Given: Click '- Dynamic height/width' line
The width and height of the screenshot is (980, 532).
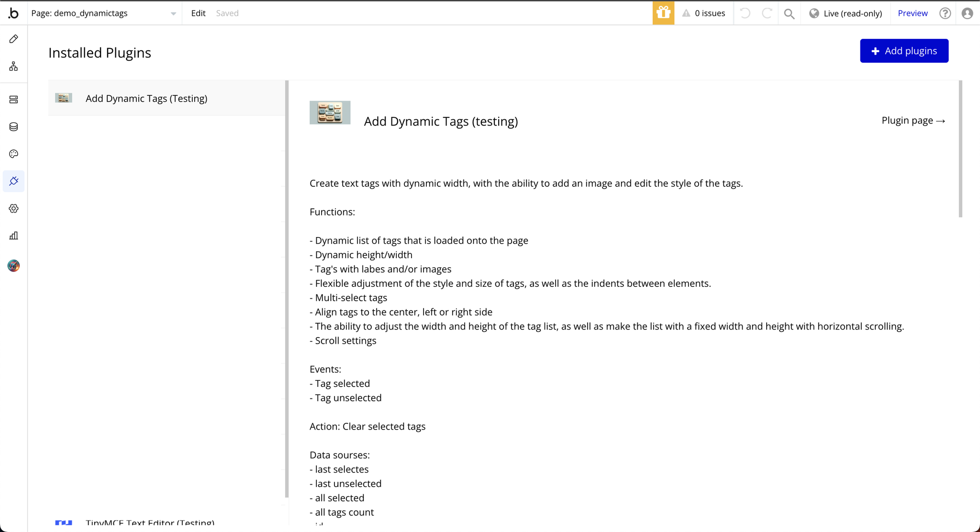Looking at the screenshot, I should [x=361, y=255].
